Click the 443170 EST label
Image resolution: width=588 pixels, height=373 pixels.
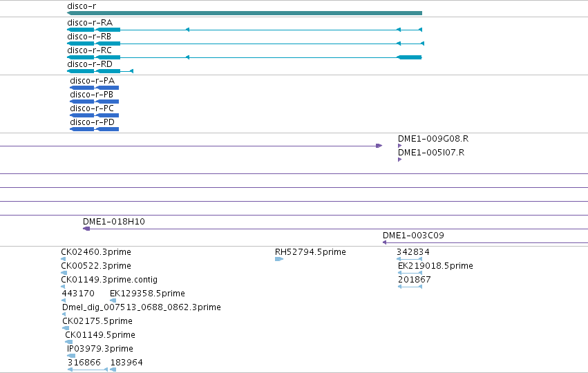coord(78,294)
